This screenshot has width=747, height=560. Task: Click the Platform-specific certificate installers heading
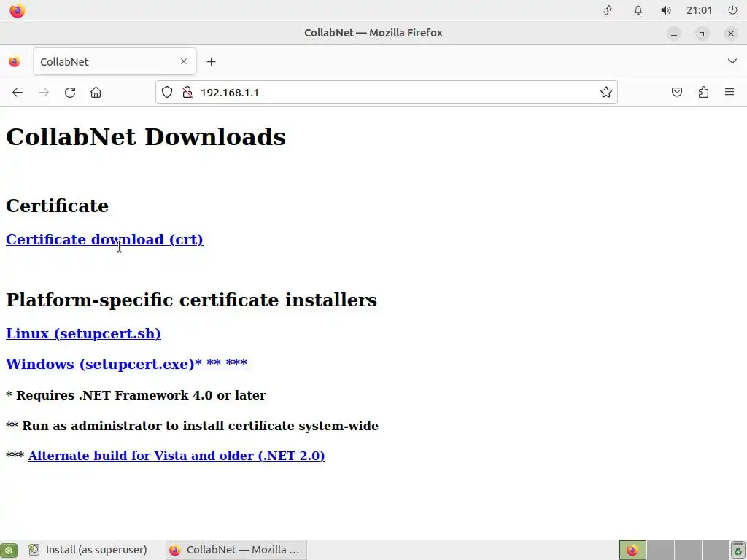[192, 300]
